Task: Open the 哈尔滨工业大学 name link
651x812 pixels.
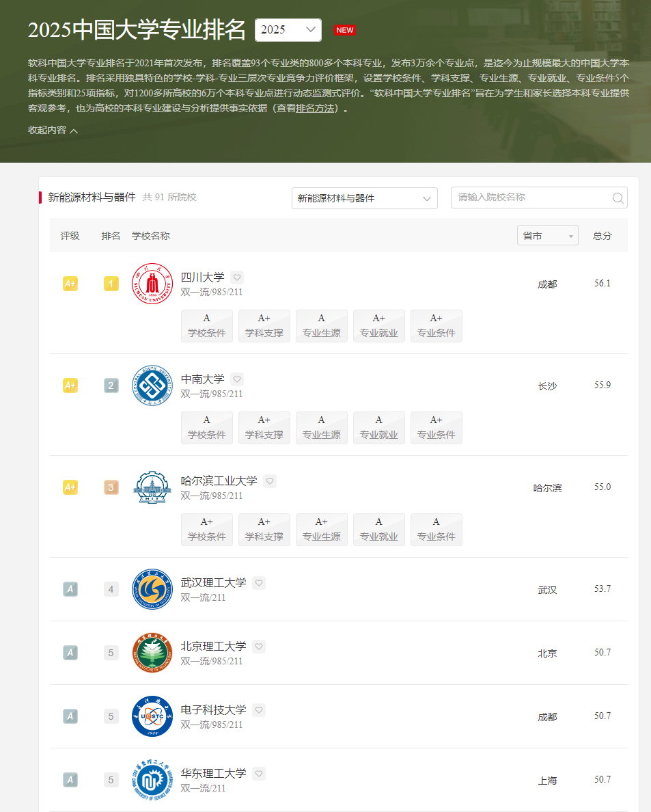Action: [219, 481]
